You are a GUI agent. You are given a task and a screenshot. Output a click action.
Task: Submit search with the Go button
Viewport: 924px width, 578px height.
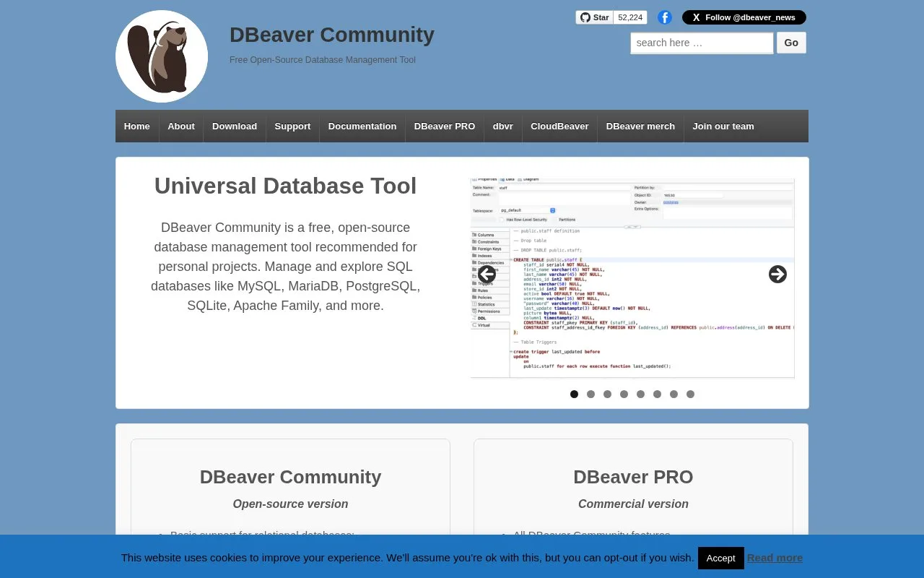pos(791,43)
